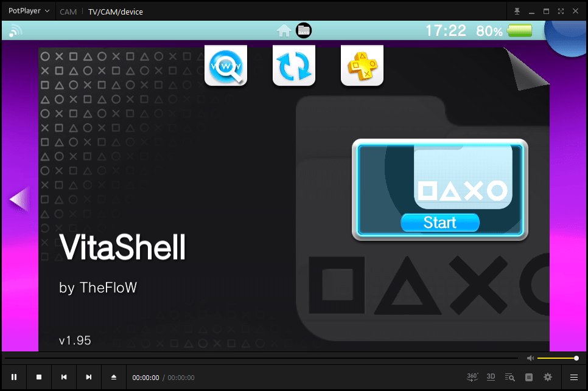The image size is (588, 391).
Task: Open the PotPlayer main menu dropdown
Action: (29, 11)
